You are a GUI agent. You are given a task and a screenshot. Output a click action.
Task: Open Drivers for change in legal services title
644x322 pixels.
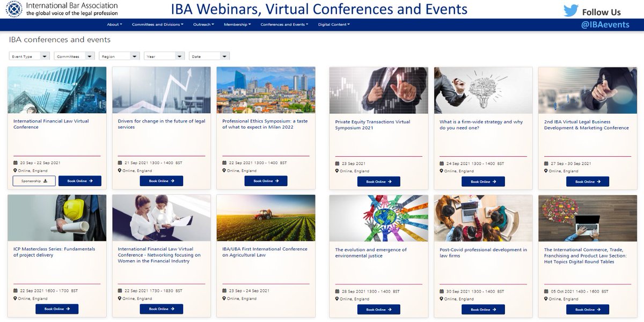tap(162, 124)
